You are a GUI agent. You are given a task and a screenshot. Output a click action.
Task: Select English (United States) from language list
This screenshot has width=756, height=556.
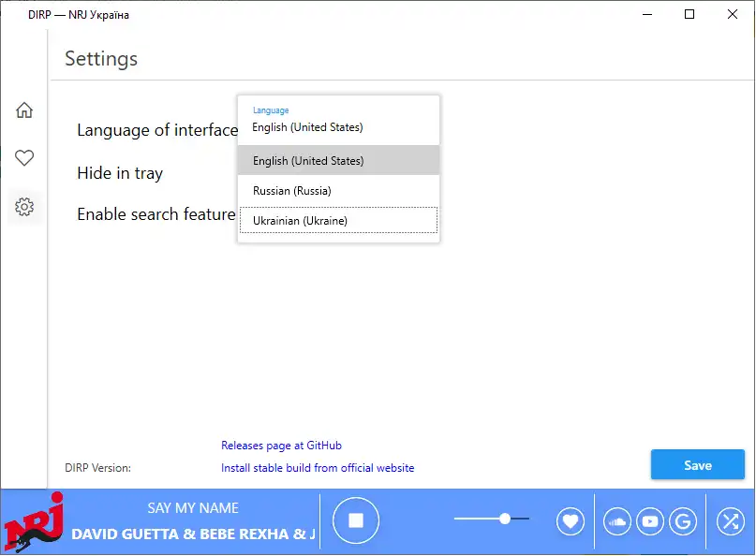coord(338,160)
